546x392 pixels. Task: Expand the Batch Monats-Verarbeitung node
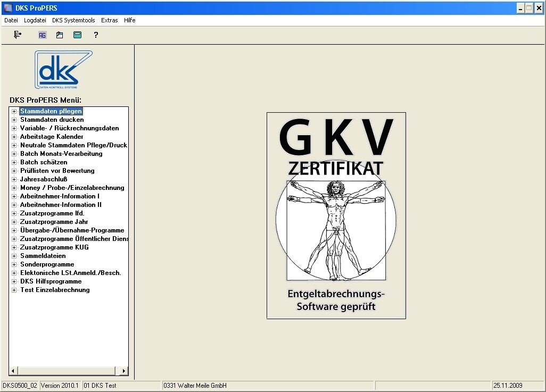(14, 154)
